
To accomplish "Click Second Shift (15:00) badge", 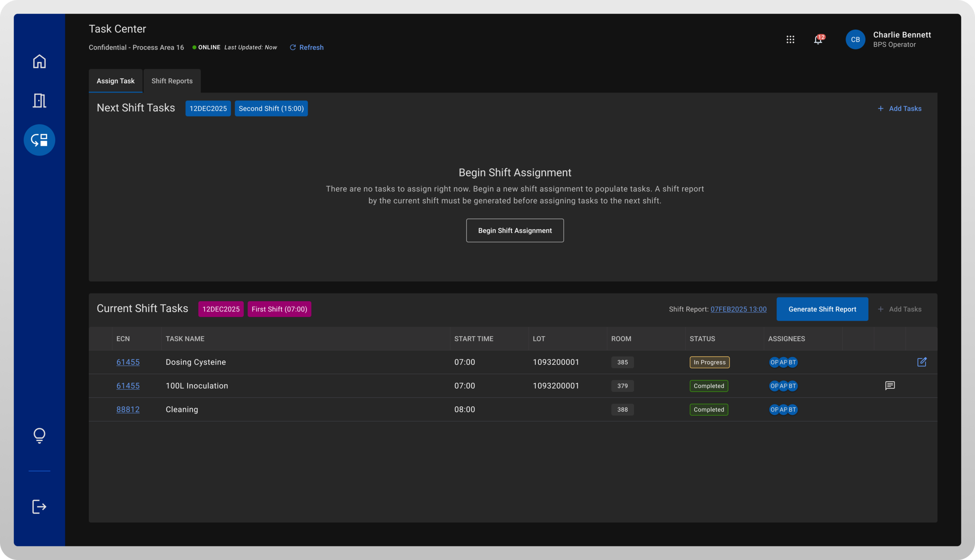I will tap(271, 108).
